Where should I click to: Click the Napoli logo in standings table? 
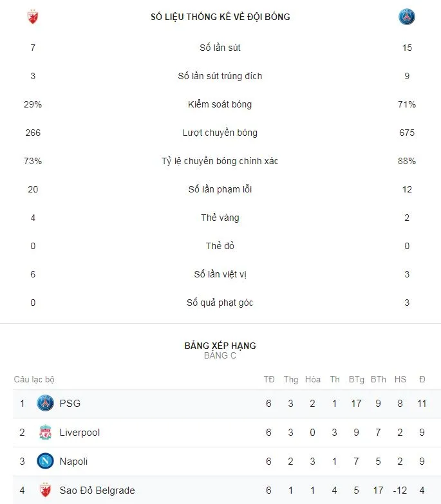point(45,462)
